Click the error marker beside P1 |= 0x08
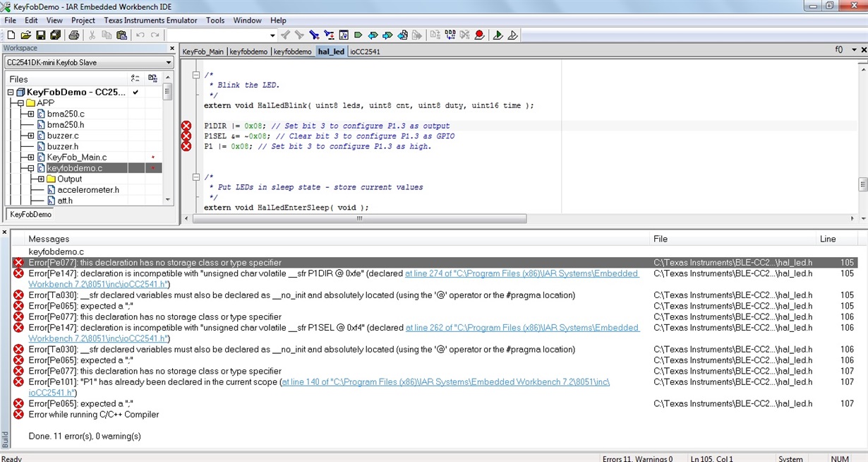Screen dimensions: 868x462 pos(186,146)
